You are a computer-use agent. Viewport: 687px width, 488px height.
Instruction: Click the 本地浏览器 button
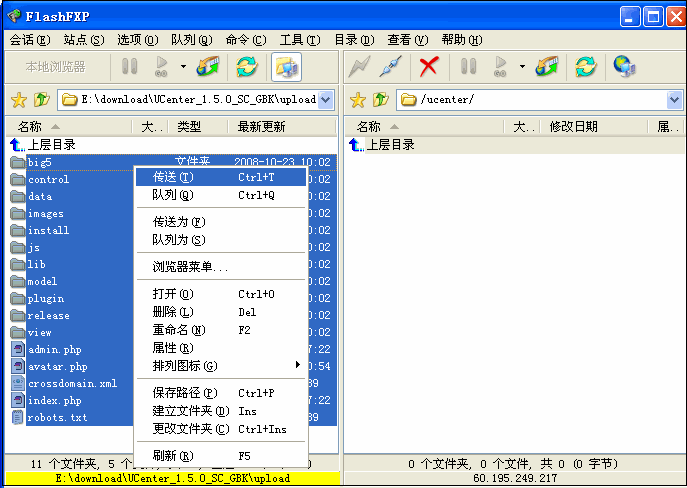click(x=55, y=67)
